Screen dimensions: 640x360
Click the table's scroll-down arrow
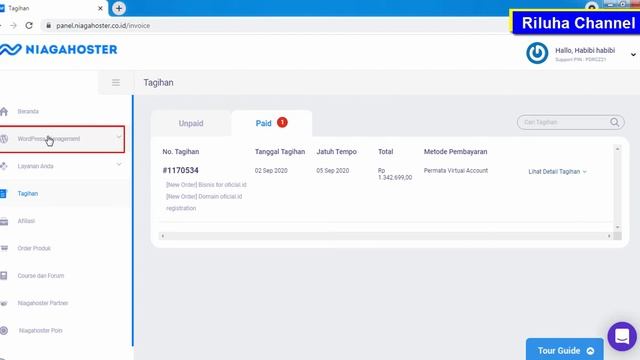click(617, 227)
